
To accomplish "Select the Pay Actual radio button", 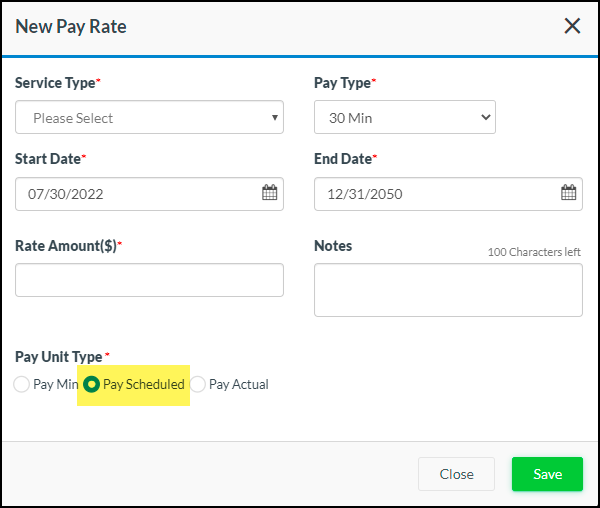I will 198,384.
